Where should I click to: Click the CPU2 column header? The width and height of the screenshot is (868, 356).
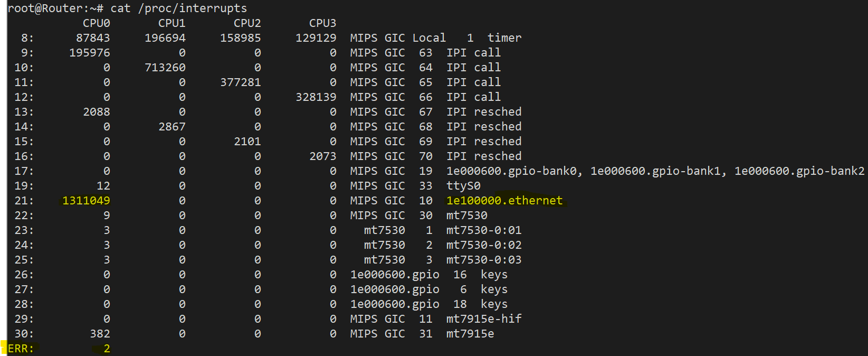(247, 23)
